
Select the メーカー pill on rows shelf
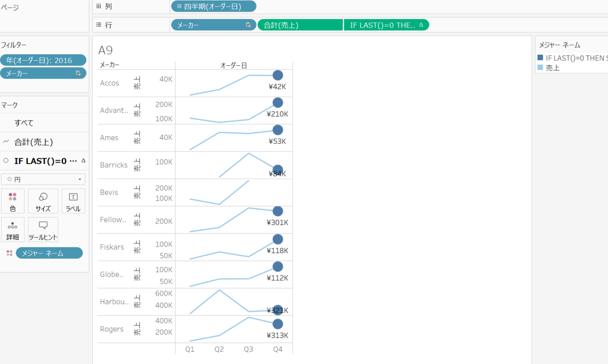click(214, 25)
